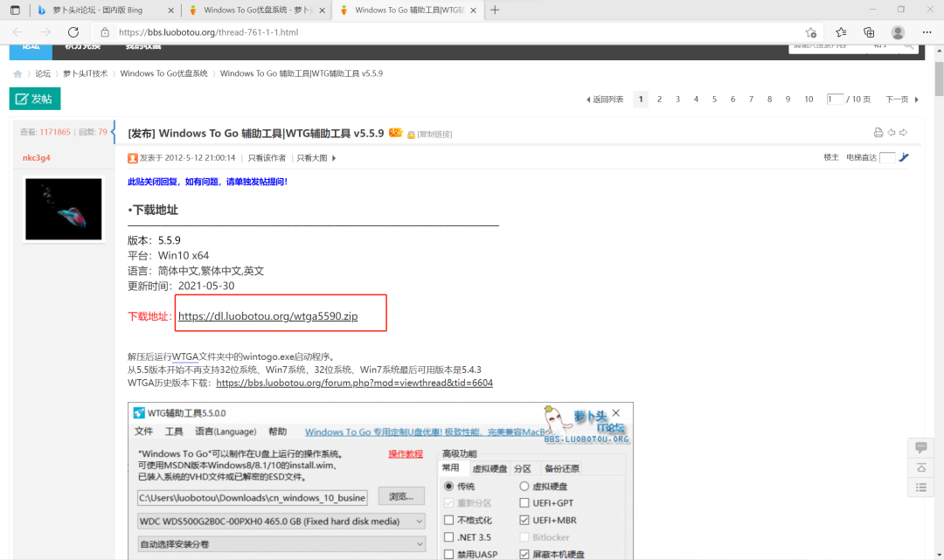Check 不格式化 box in WTG screenshot
This screenshot has height=560, width=944.
(x=449, y=521)
